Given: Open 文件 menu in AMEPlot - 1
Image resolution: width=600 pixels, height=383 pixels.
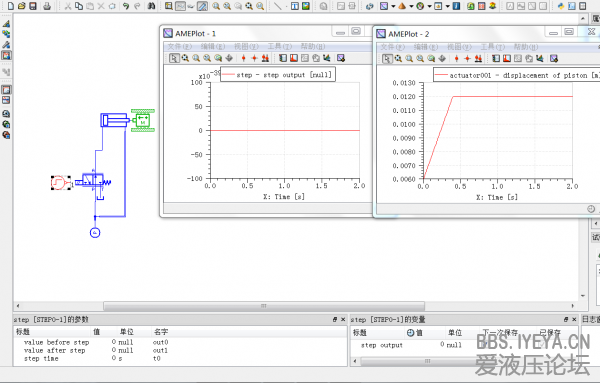Looking at the screenshot, I should pos(179,46).
